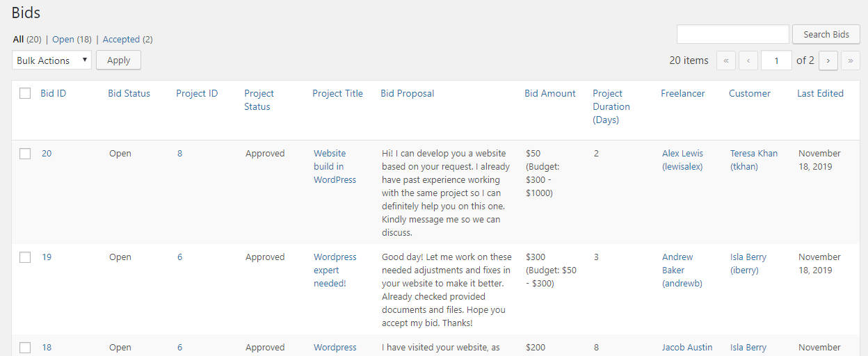Sort by Last Edited column

[820, 93]
